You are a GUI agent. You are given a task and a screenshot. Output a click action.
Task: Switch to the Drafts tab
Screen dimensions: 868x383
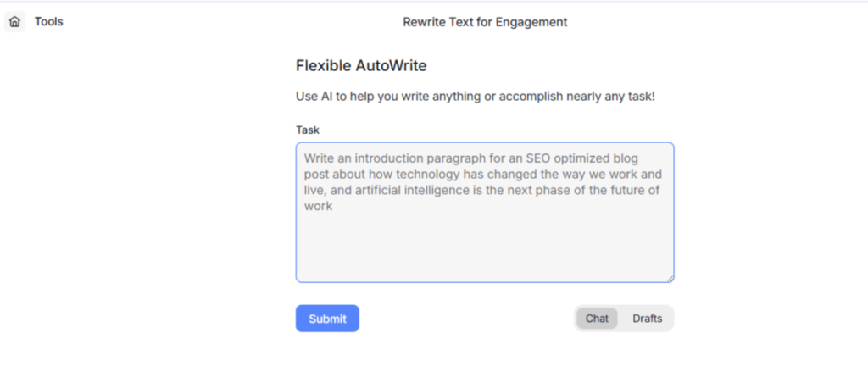(x=648, y=319)
